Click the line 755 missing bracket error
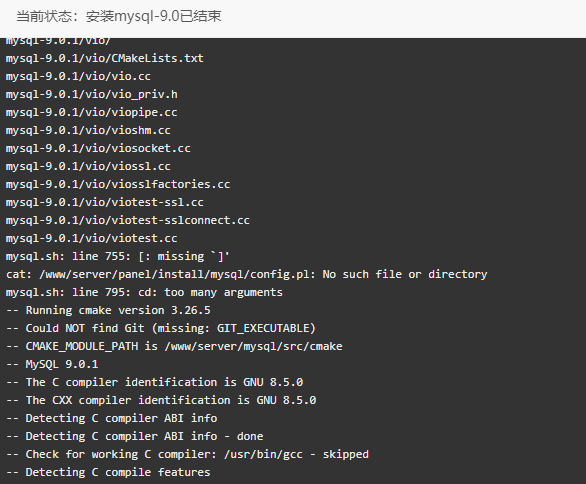 tap(118, 256)
